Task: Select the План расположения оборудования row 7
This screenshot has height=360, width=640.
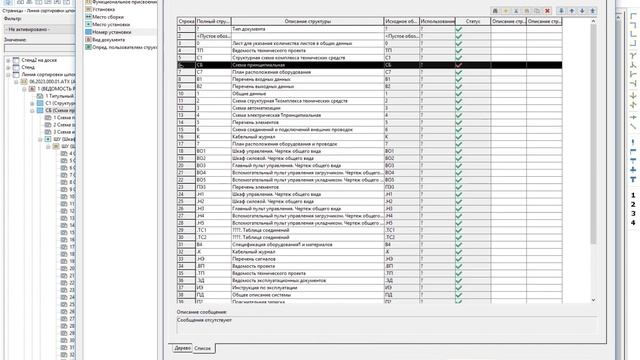Action: pos(369,72)
